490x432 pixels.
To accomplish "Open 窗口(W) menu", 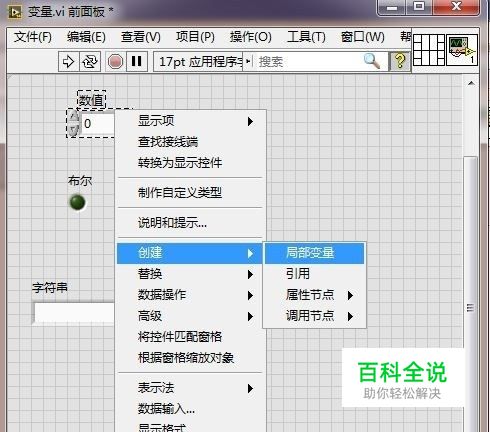I will click(363, 37).
